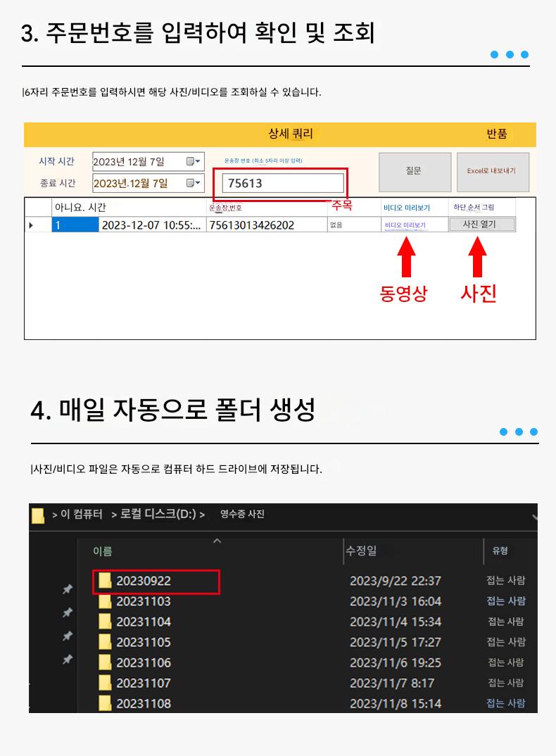Click the row selector arrow in results grid

[30, 225]
